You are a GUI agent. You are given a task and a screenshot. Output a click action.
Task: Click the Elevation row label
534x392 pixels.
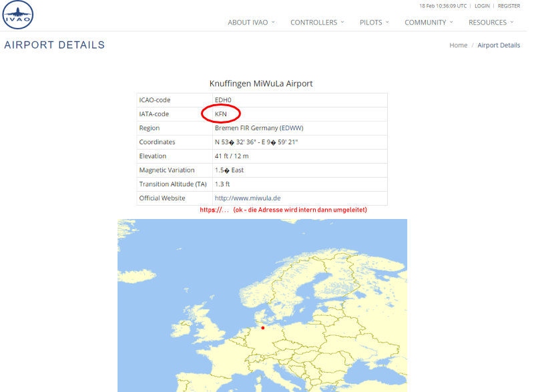153,156
